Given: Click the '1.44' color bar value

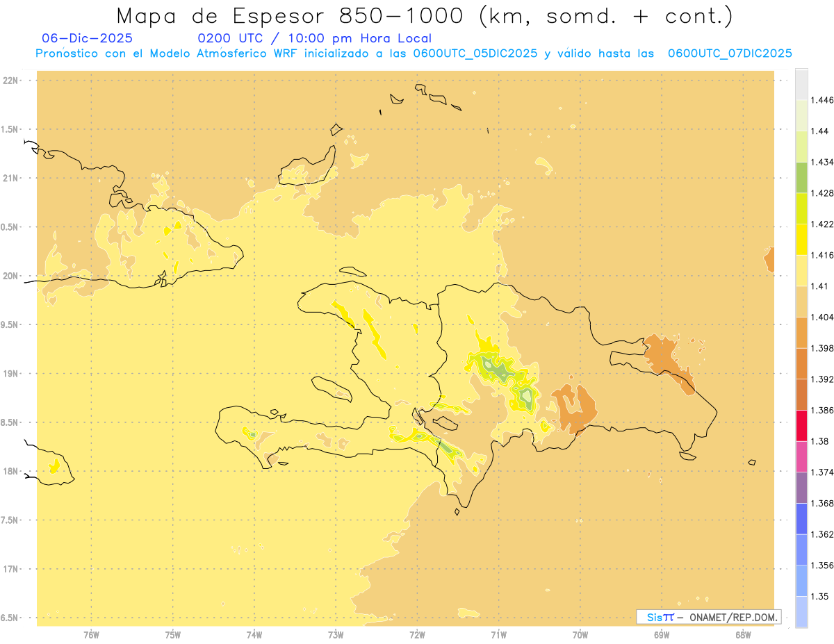Looking at the screenshot, I should [821, 131].
